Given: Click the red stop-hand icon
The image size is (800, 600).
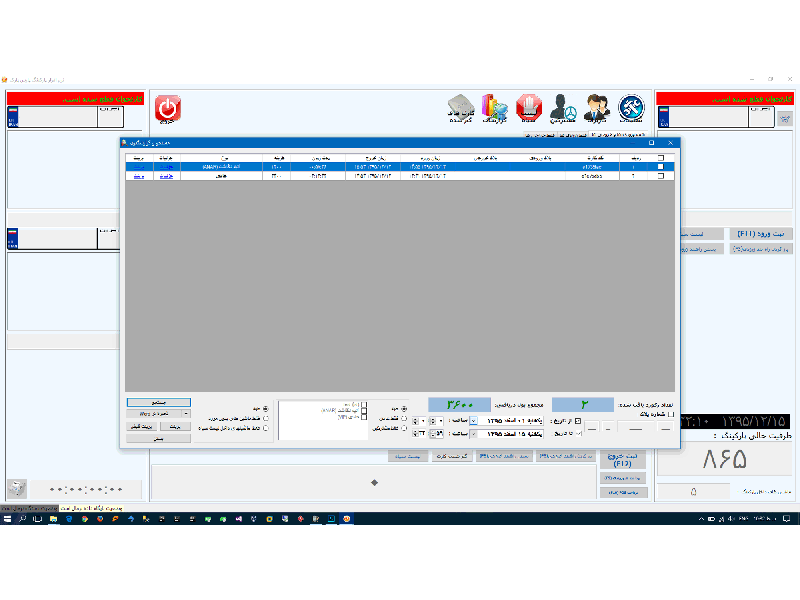Looking at the screenshot, I should pyautogui.click(x=529, y=108).
